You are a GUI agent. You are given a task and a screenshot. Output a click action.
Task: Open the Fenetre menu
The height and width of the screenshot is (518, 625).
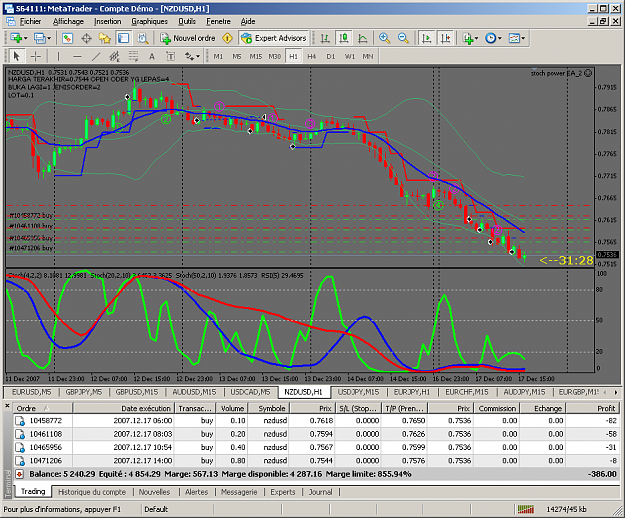click(x=218, y=22)
